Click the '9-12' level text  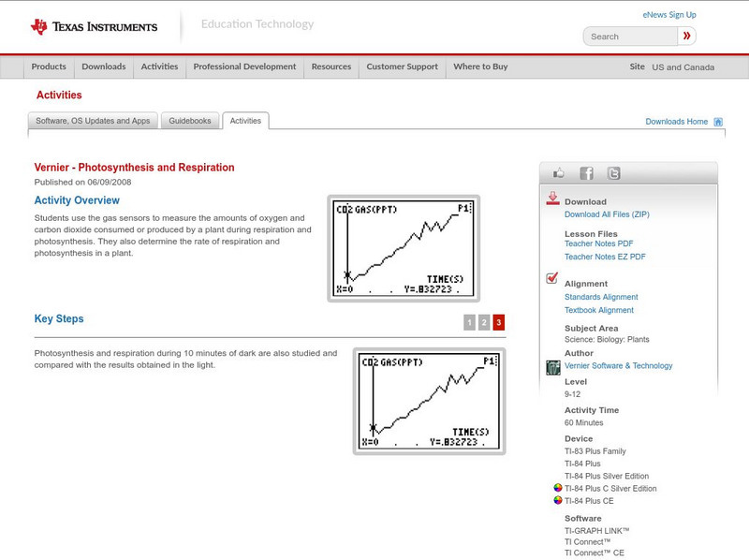[572, 394]
